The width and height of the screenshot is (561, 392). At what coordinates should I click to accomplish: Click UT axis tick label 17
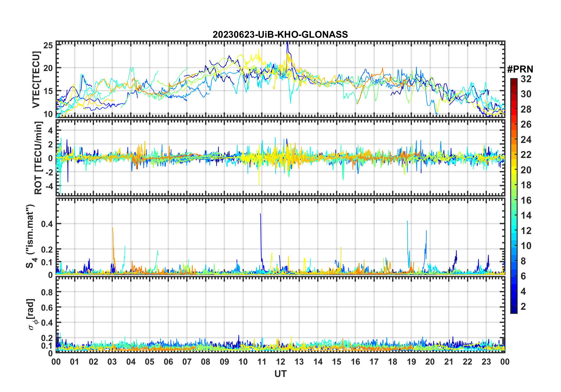[x=374, y=362]
